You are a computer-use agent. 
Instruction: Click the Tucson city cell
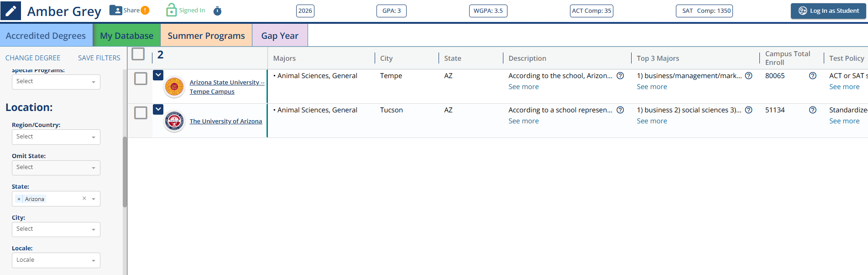pyautogui.click(x=392, y=110)
